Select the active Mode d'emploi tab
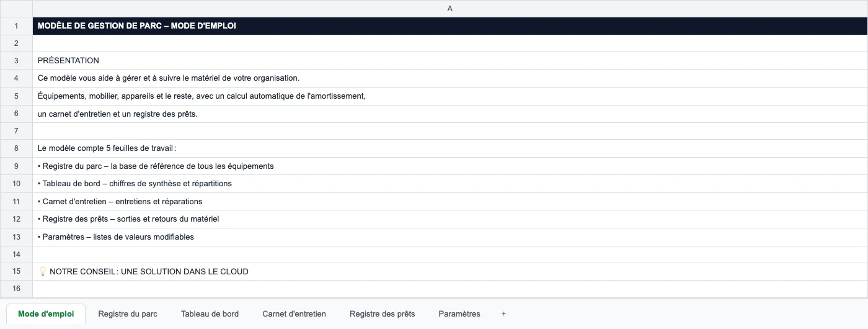Viewport: 868px width, 329px height. 46,313
